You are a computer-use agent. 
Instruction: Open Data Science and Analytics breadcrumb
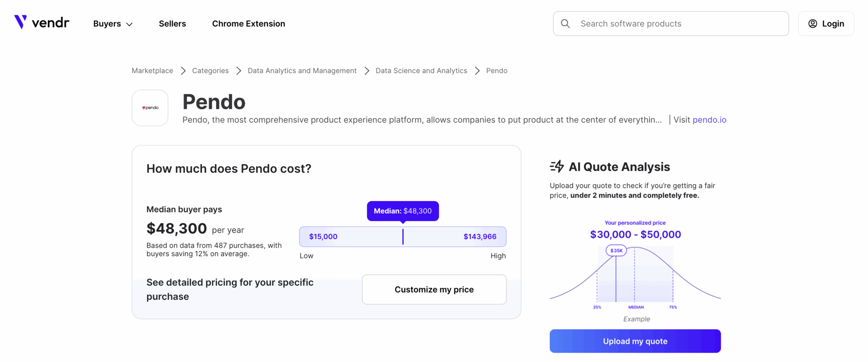(x=421, y=71)
